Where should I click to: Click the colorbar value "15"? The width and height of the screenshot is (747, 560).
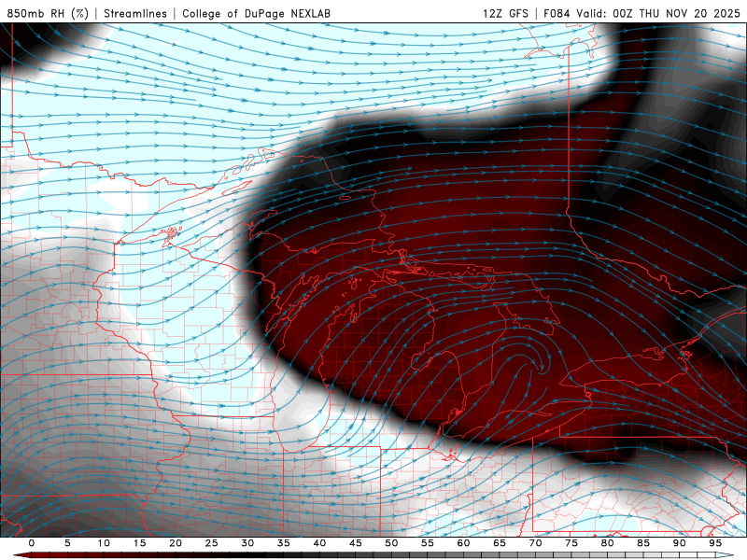point(139,543)
